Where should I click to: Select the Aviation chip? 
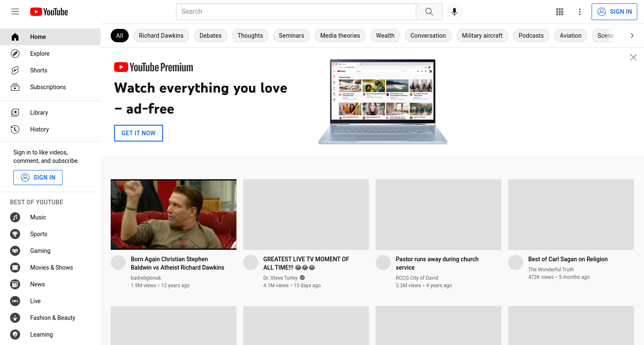pyautogui.click(x=571, y=36)
